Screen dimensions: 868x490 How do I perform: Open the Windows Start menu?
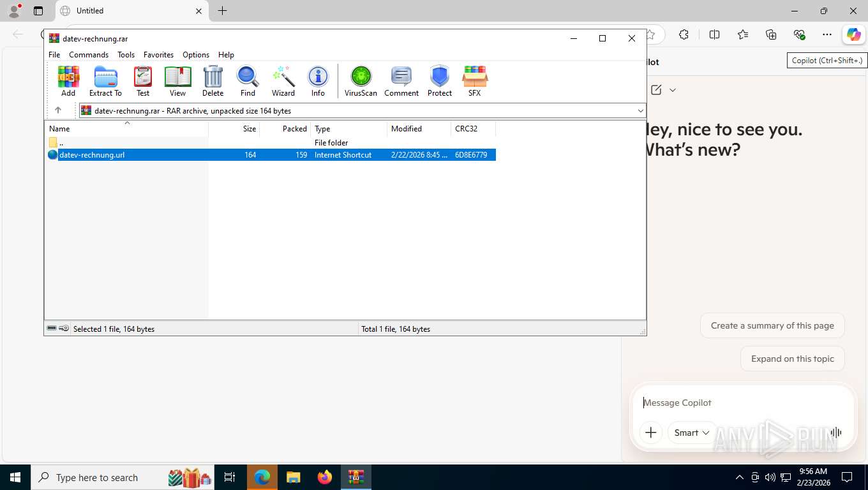(15, 477)
